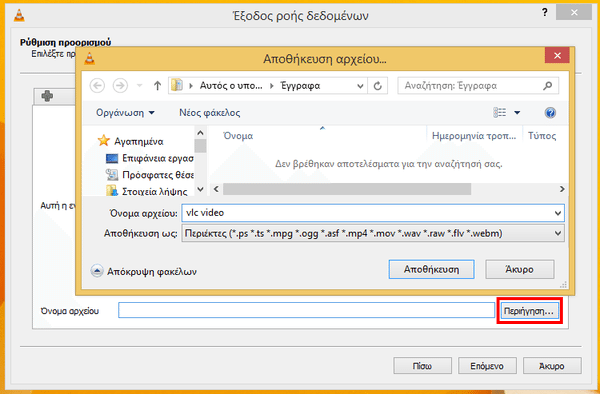The height and width of the screenshot is (394, 600).
Task: Change the view layout icon
Action: (x=499, y=112)
